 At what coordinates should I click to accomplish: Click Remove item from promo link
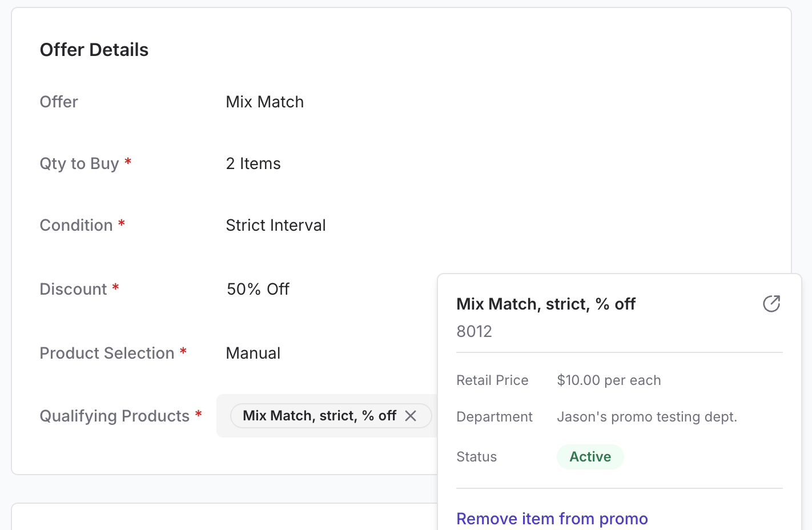552,519
